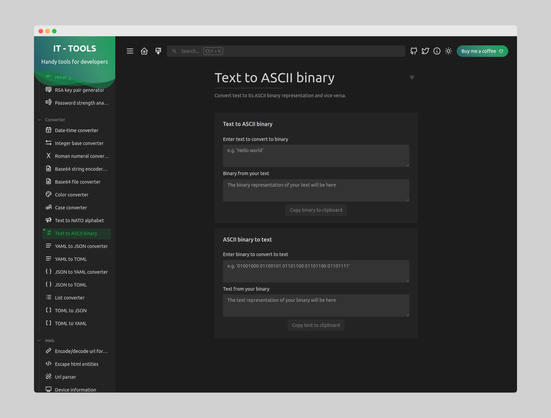The width and height of the screenshot is (551, 418).
Task: Open Date-time converter
Action: coord(77,130)
